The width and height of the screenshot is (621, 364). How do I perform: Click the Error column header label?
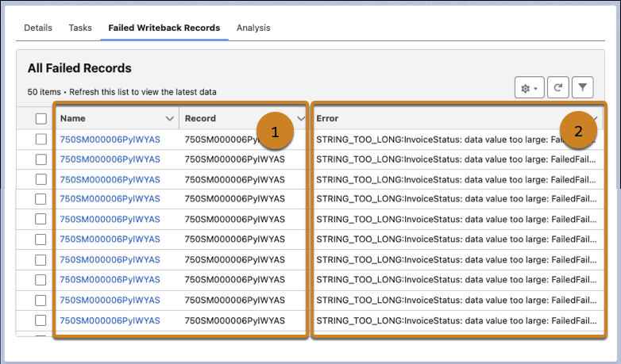pos(327,118)
